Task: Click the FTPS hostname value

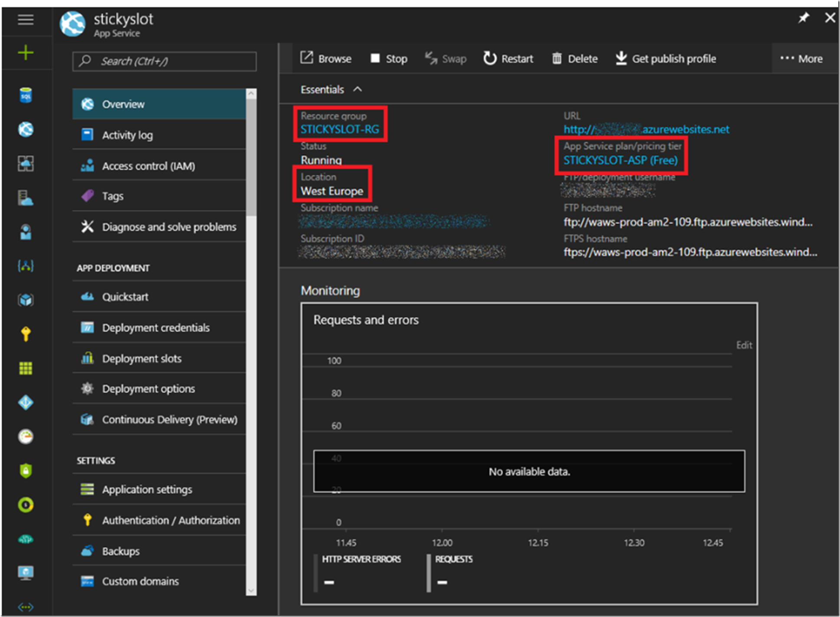Action: (690, 253)
